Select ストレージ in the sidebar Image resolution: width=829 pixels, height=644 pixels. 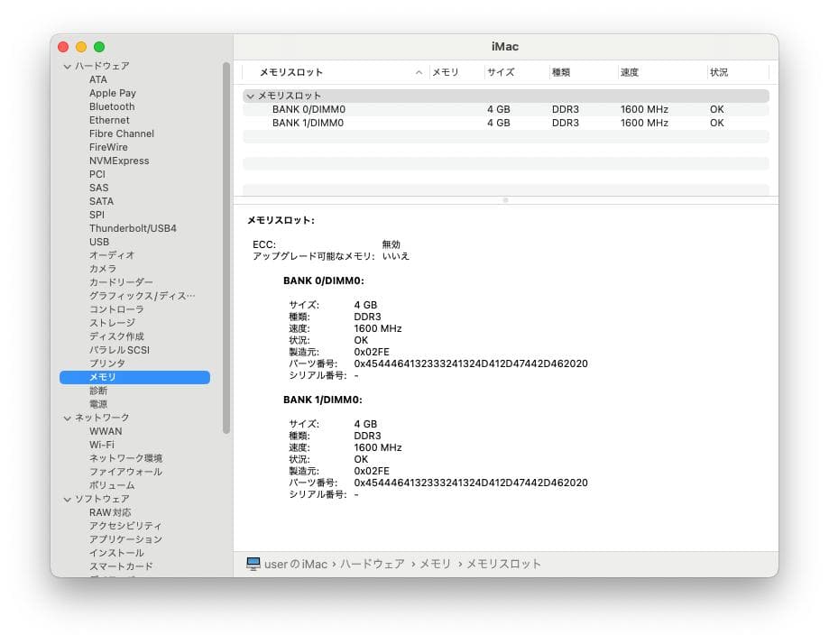tap(113, 323)
